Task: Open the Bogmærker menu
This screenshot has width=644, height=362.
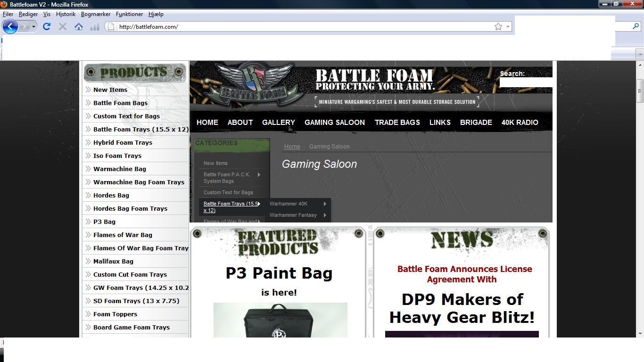Action: click(x=96, y=14)
